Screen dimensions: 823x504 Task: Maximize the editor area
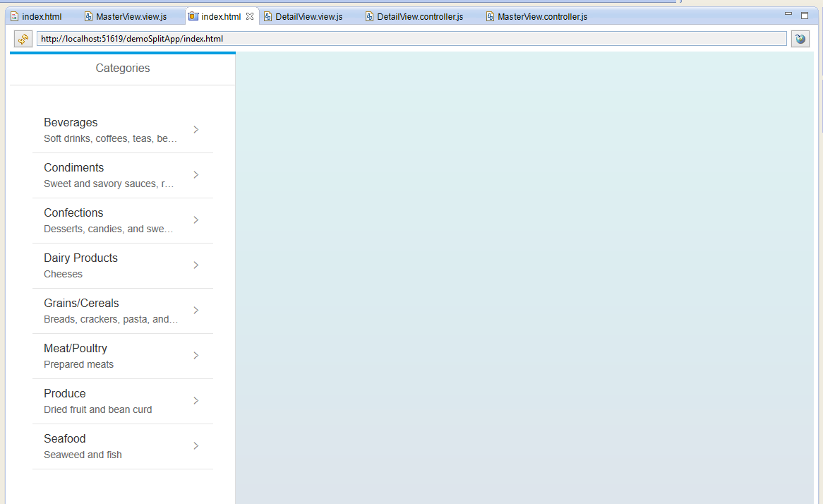(x=805, y=16)
